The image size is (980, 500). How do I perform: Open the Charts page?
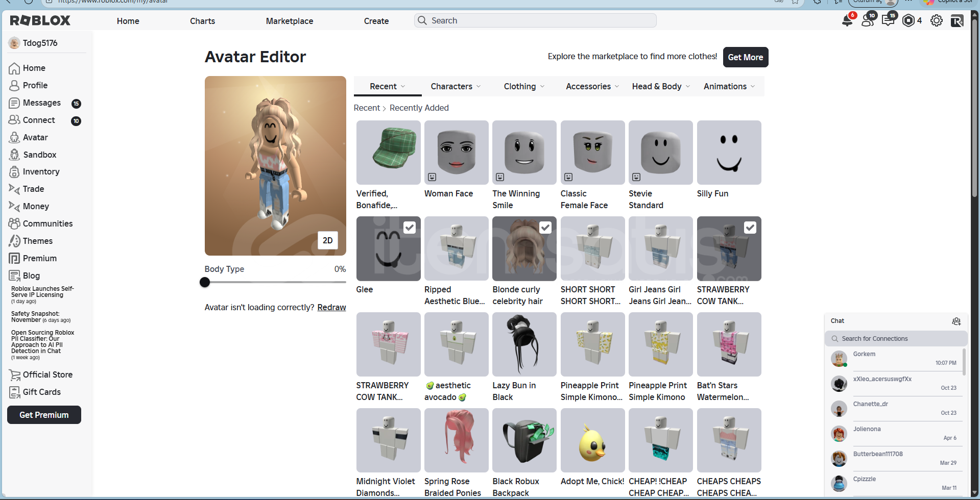pos(202,21)
